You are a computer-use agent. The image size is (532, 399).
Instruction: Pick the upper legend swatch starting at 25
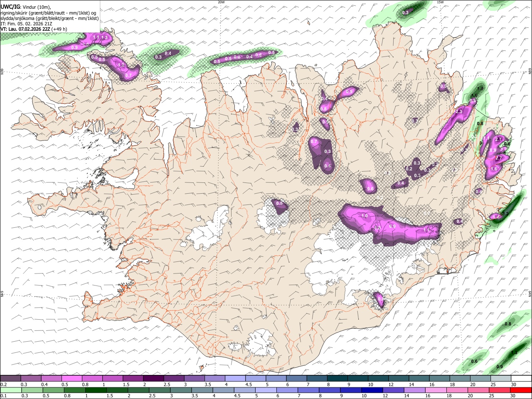[501, 378]
